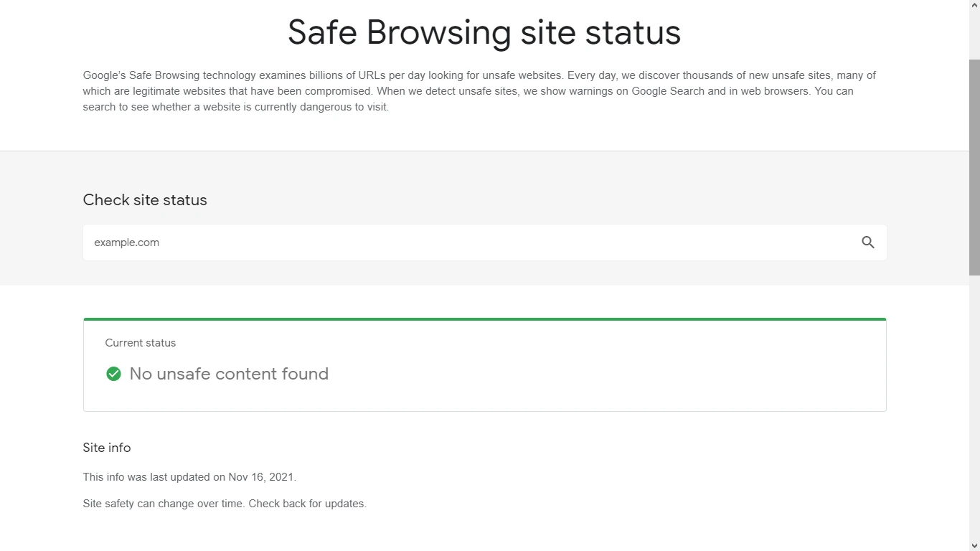Click the green checkmark status icon
This screenshot has height=551, width=980.
coord(113,374)
